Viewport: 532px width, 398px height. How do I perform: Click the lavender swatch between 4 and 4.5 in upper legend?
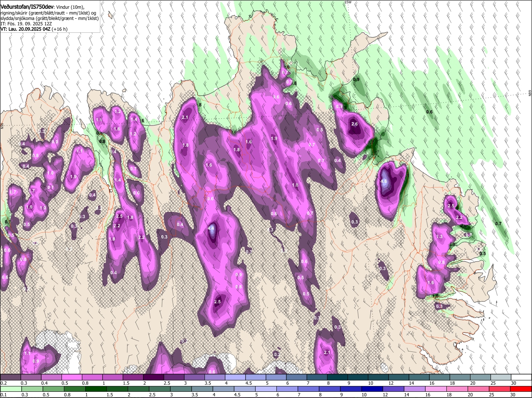[234, 377]
